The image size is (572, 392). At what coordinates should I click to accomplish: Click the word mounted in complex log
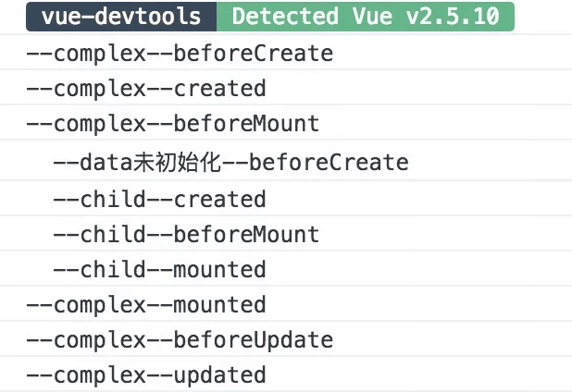(x=219, y=304)
